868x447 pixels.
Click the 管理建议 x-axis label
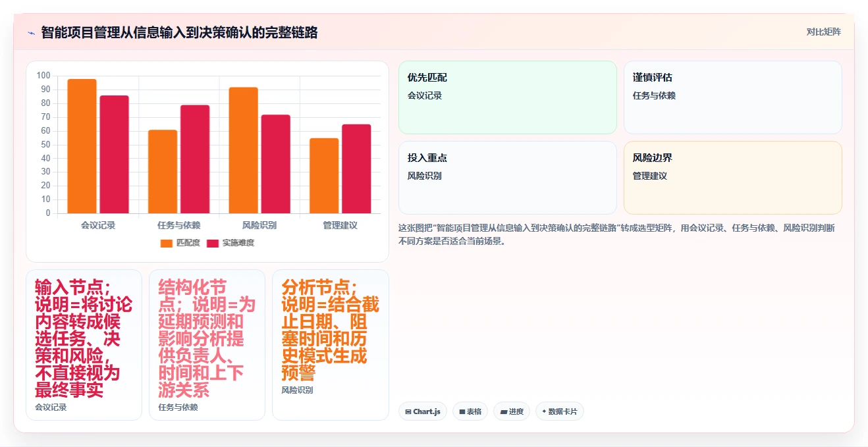coord(340,225)
